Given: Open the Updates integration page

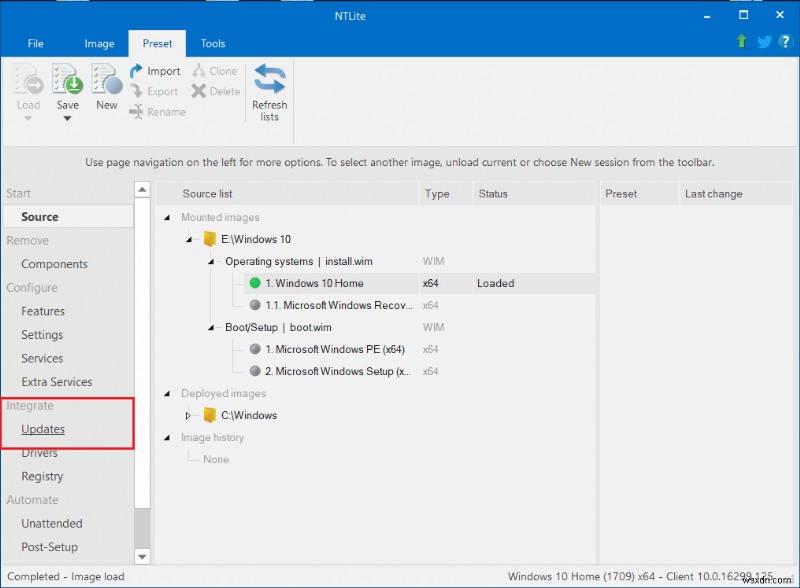Looking at the screenshot, I should tap(43, 429).
